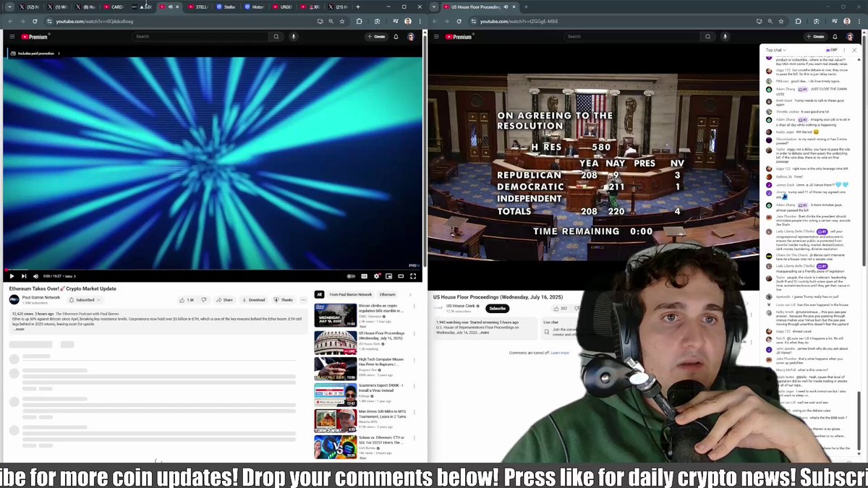This screenshot has width=868, height=488.
Task: Click Download under Ethereum video
Action: (x=255, y=299)
